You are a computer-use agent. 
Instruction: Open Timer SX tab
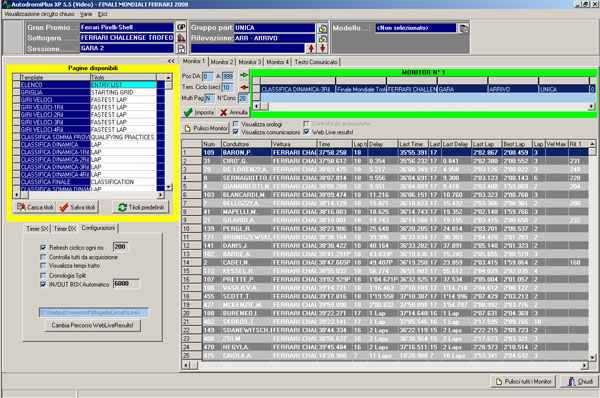coord(37,228)
